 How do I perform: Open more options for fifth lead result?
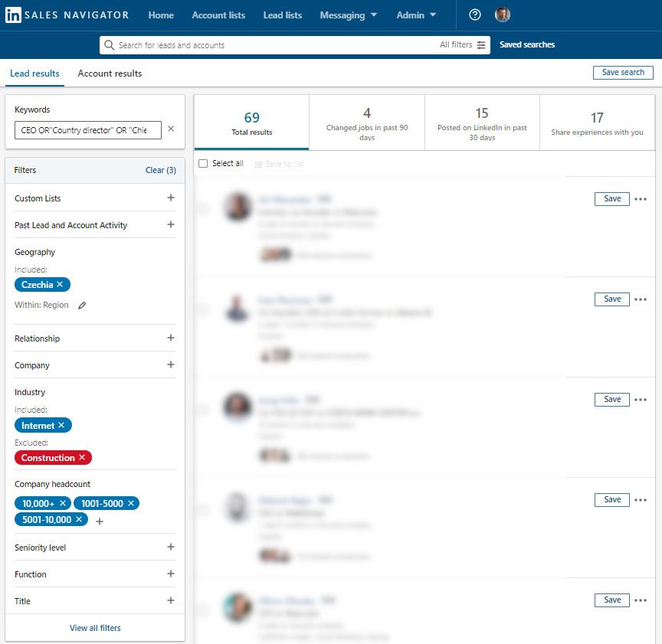click(x=641, y=600)
